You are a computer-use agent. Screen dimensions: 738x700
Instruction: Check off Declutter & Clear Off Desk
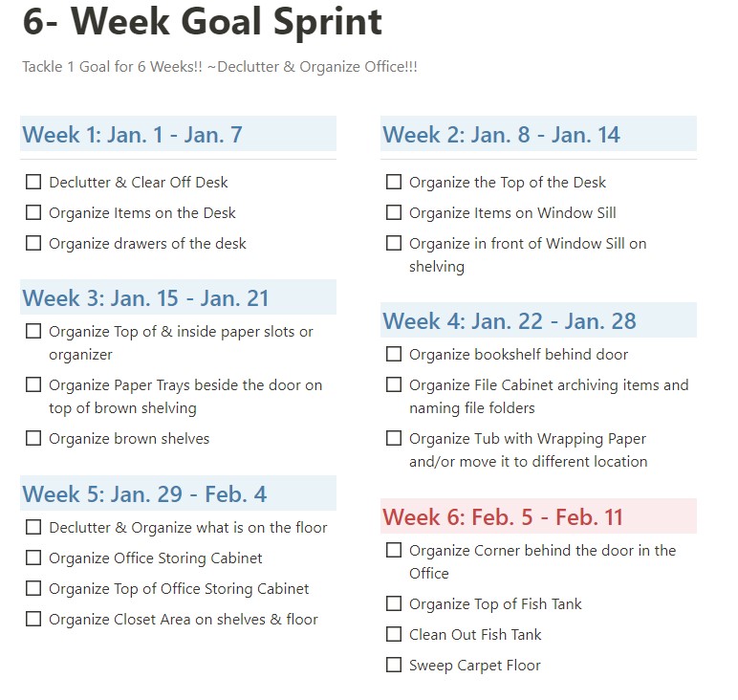point(33,183)
